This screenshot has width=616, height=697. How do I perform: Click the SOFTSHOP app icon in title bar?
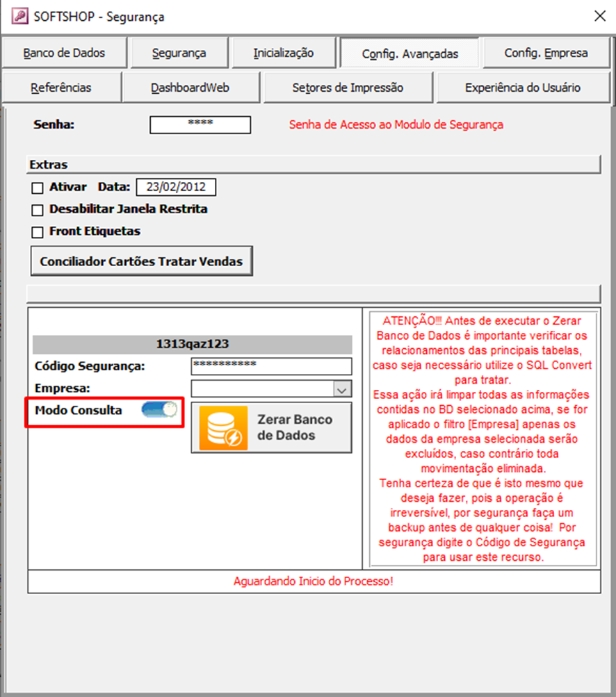(20, 17)
